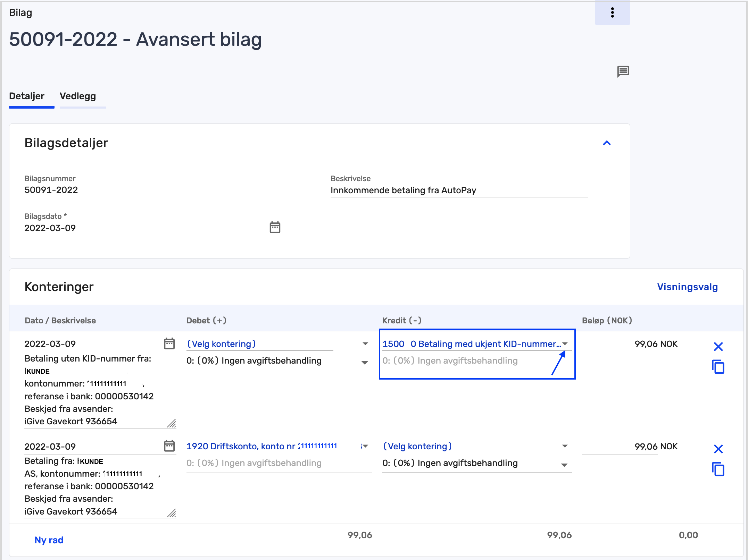Click the Bilagsdetaljer section heading
The height and width of the screenshot is (560, 748).
click(x=66, y=143)
